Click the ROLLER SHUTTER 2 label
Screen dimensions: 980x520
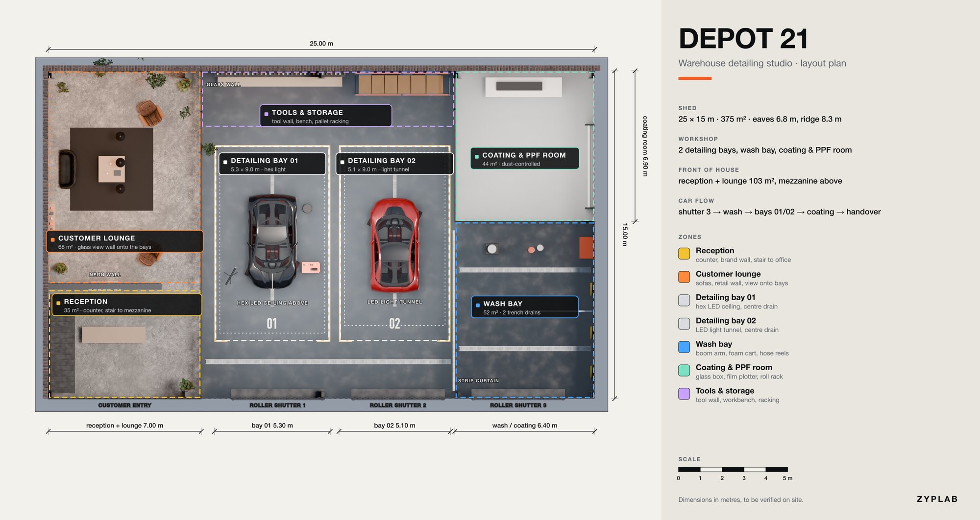(398, 405)
